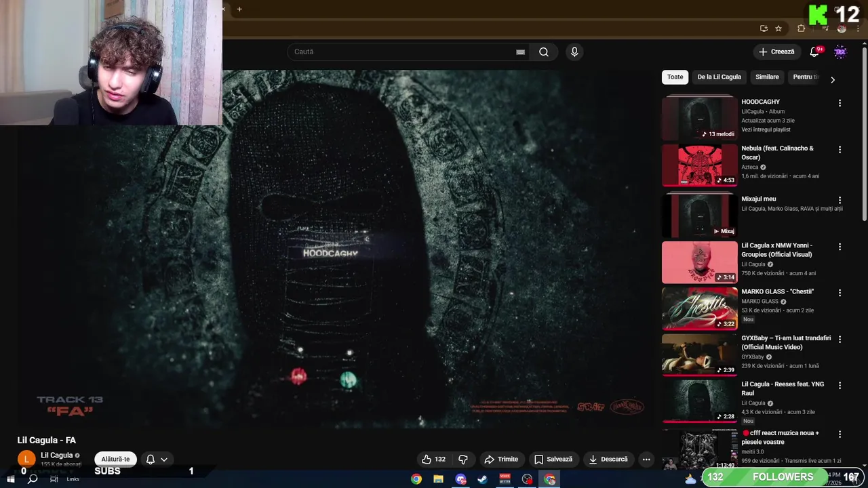868x488 pixels.
Task: Like the video (132 likes)
Action: tap(433, 460)
